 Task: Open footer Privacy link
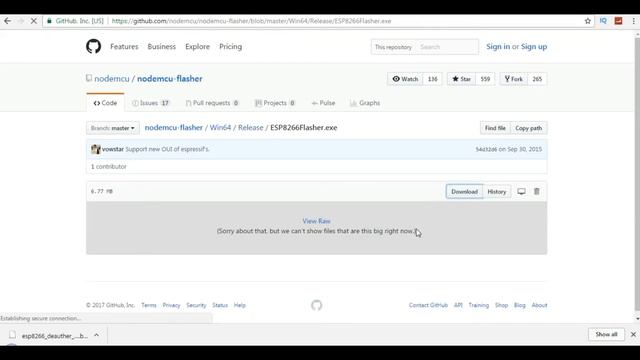[171, 305]
